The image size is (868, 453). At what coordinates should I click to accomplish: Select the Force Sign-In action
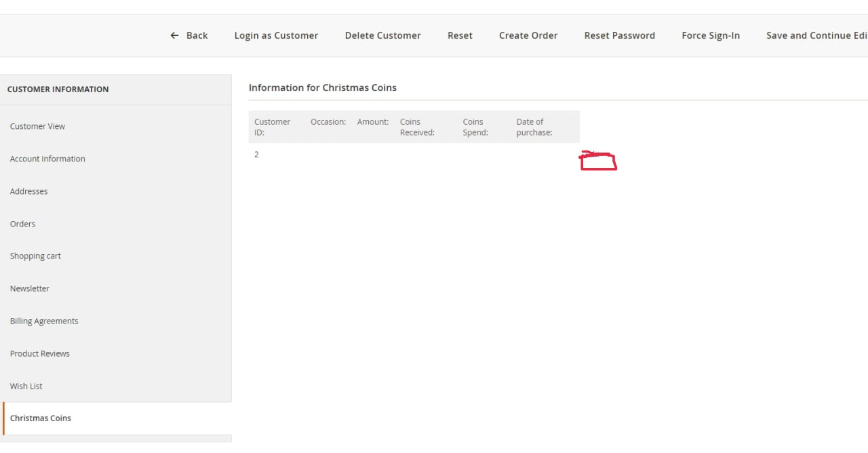710,35
